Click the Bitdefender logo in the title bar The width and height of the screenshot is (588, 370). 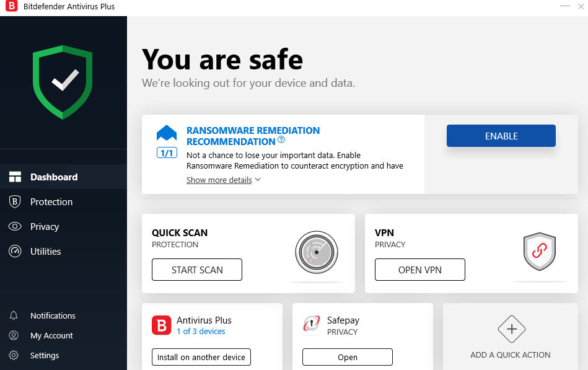pos(10,7)
